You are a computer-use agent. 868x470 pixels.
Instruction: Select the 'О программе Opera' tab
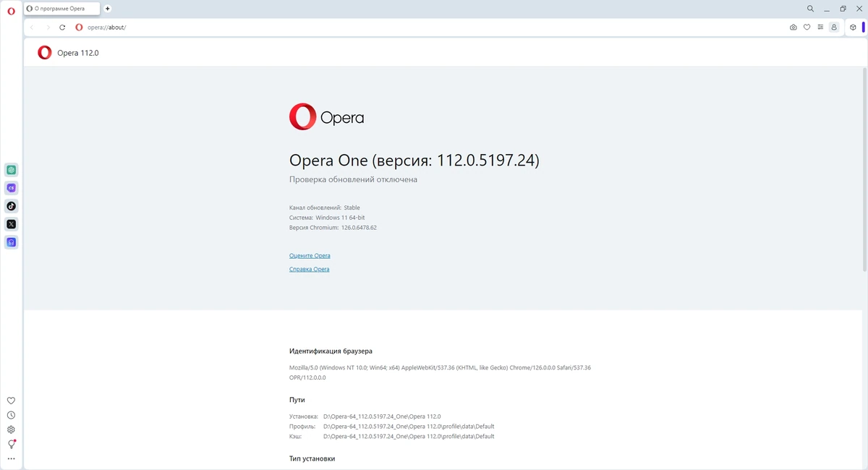pos(61,9)
